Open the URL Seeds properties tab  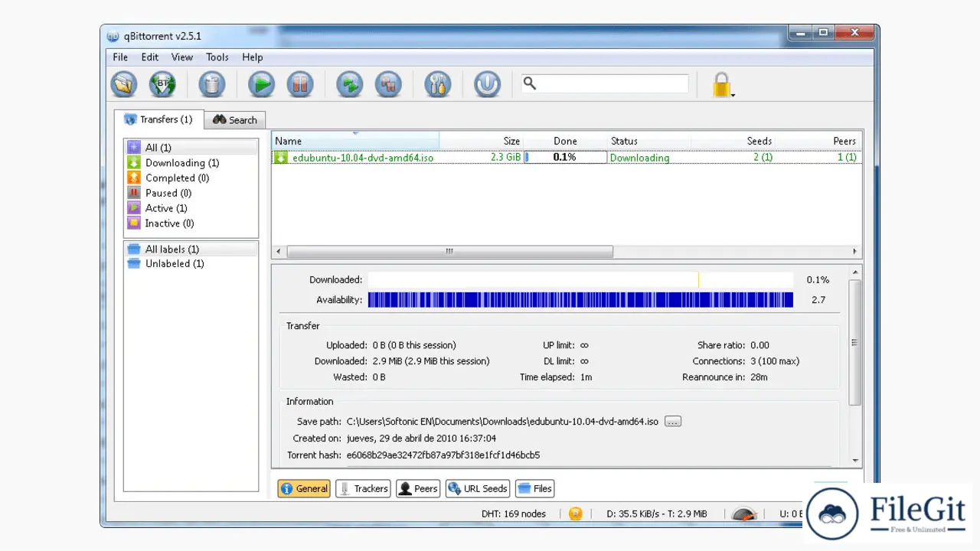click(x=478, y=488)
